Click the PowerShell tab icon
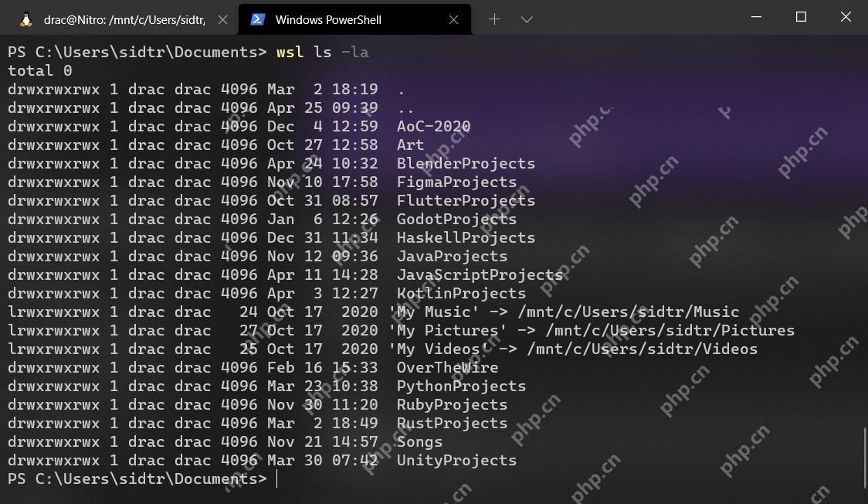 (257, 19)
